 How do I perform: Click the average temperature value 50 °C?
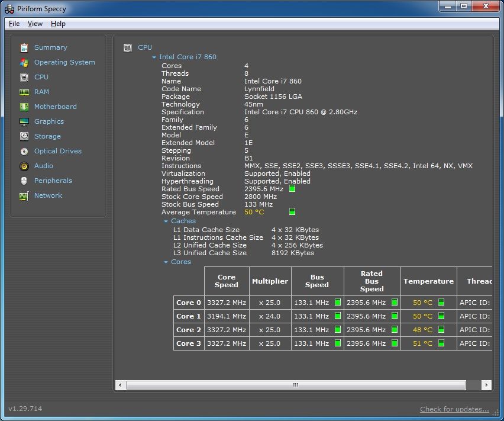coord(254,212)
